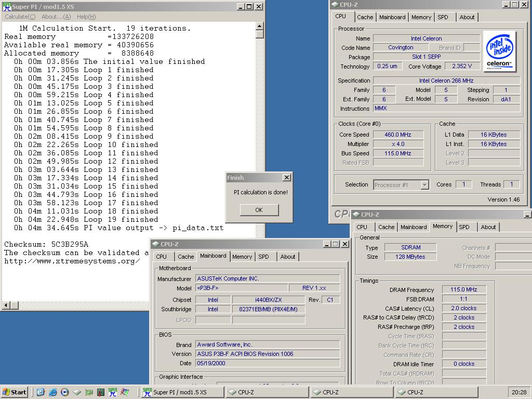Click the http://www.xtremesystems.org/ text
Image resolution: width=532 pixels, height=399 pixels.
click(72, 261)
